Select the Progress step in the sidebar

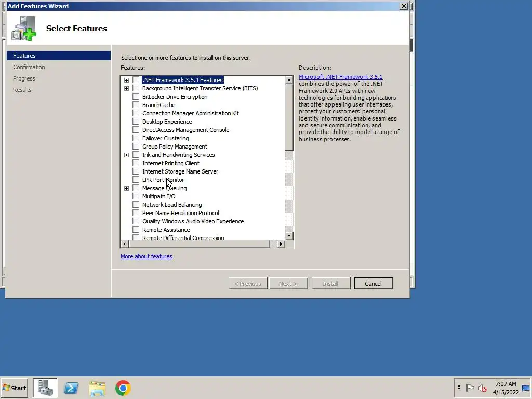point(24,78)
